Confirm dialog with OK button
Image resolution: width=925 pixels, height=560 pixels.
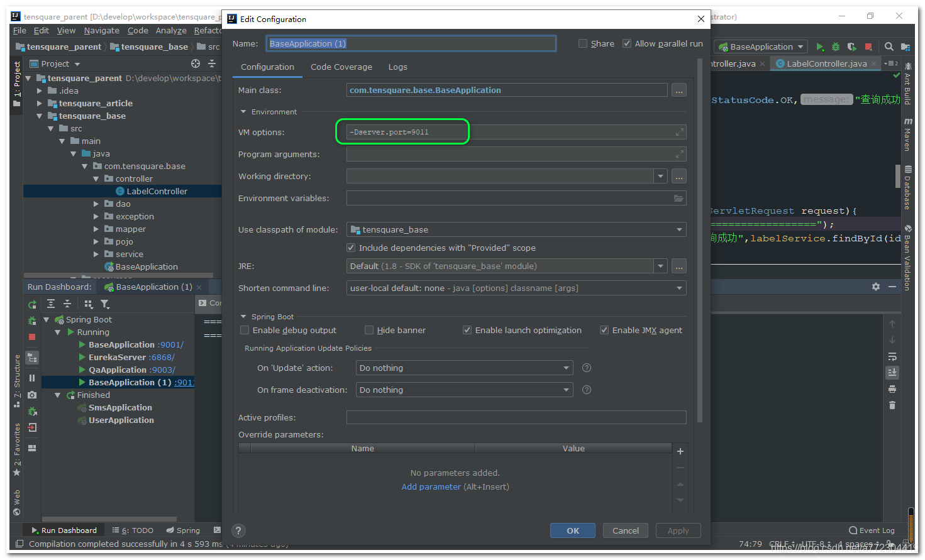click(573, 530)
